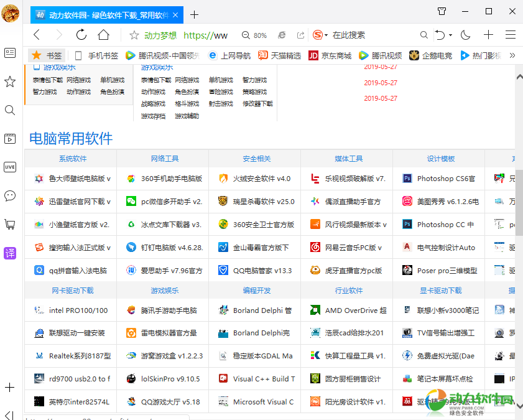This screenshot has width=523, height=420.
Task: Click the 360安全卫士 icon
Action: pyautogui.click(x=223, y=224)
